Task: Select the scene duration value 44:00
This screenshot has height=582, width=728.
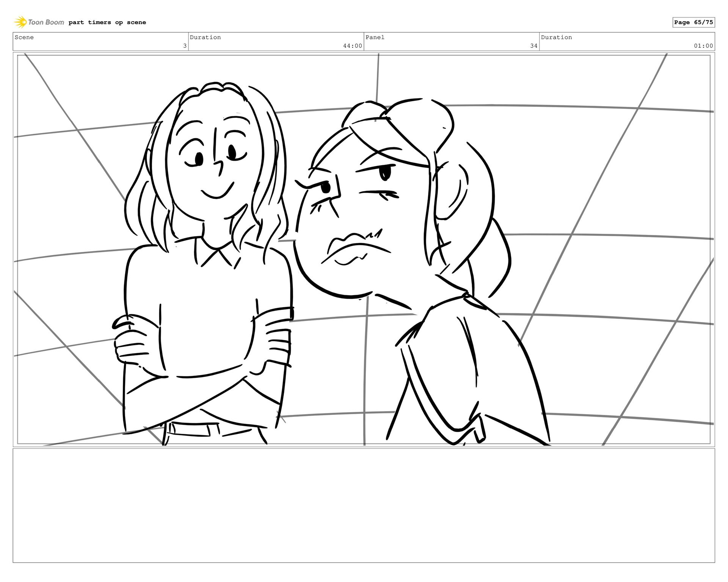Action: [x=353, y=46]
